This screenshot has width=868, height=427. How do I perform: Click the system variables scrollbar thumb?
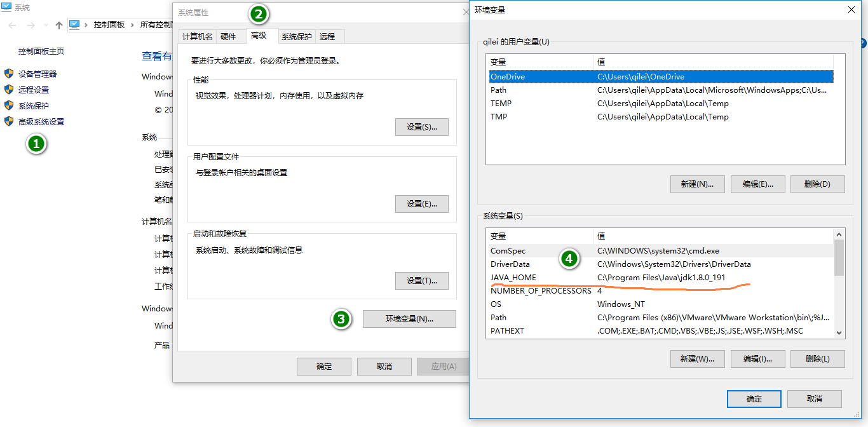pos(839,257)
